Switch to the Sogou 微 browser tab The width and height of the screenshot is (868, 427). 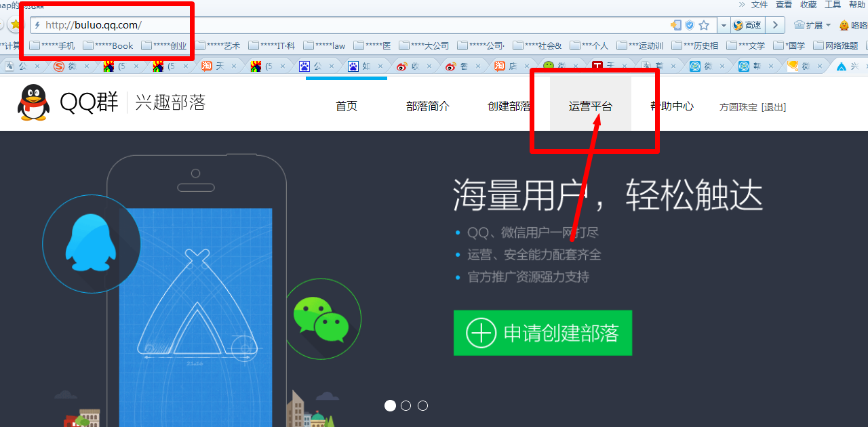[71, 66]
